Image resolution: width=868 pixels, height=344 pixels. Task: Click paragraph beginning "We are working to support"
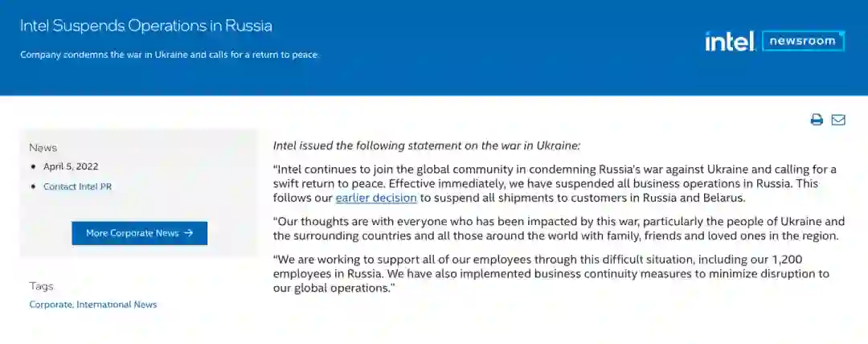coord(551,273)
